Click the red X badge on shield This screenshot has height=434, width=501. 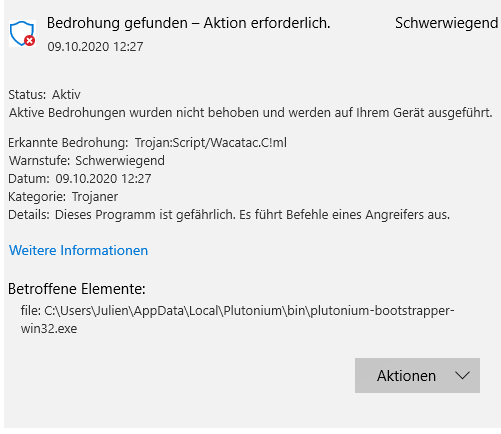coord(30,41)
